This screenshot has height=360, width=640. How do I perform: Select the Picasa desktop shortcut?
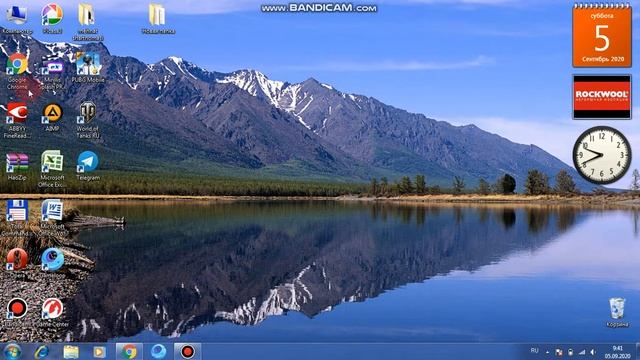pos(52,19)
